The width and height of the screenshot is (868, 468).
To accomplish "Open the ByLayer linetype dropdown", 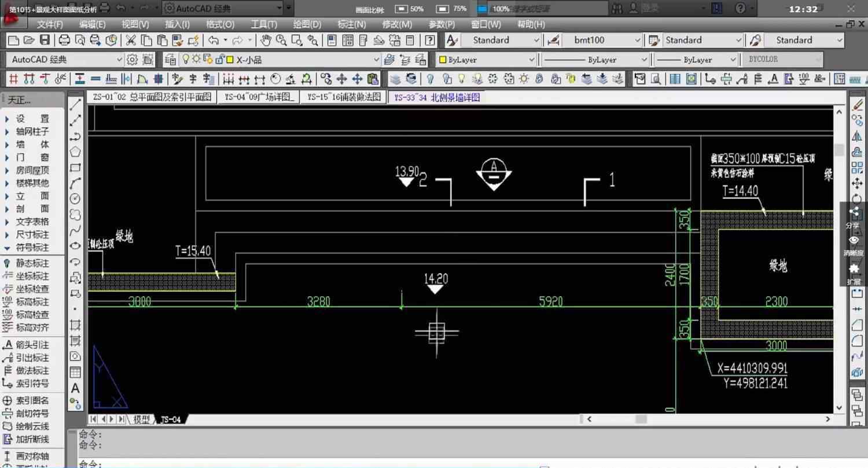I will point(644,60).
